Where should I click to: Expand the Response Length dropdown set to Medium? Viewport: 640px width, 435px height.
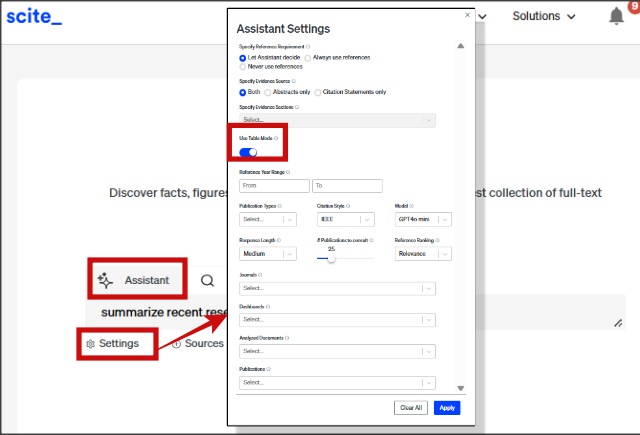(x=268, y=254)
